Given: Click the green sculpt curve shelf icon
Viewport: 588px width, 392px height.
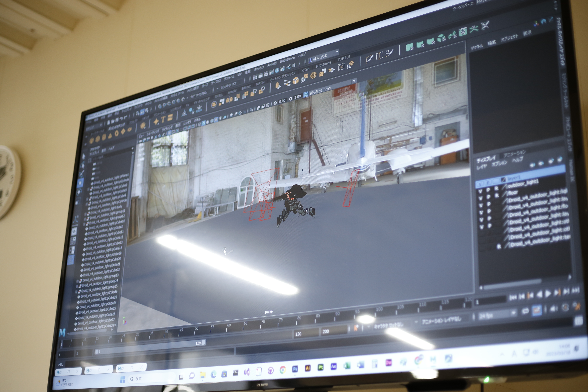Looking at the screenshot, I should (452, 35).
